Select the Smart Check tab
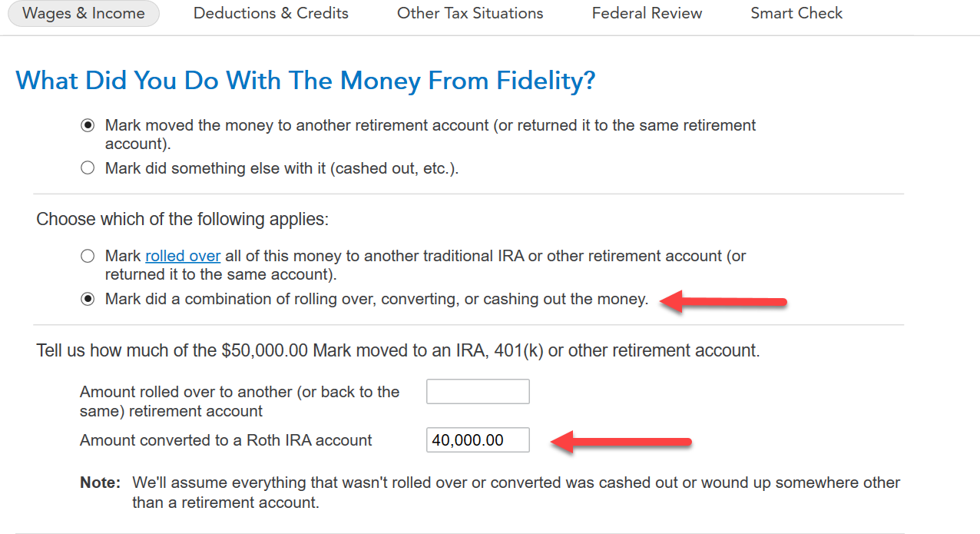This screenshot has height=534, width=980. pyautogui.click(x=796, y=13)
